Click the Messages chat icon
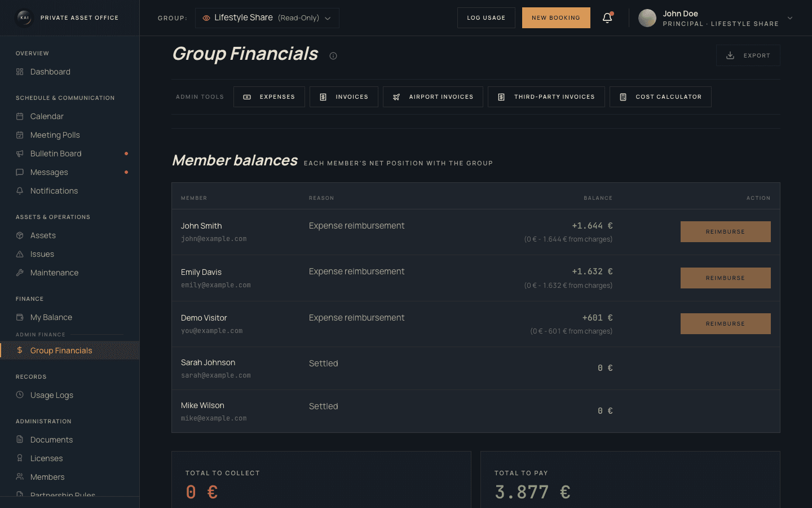This screenshot has width=812, height=508. [20, 172]
